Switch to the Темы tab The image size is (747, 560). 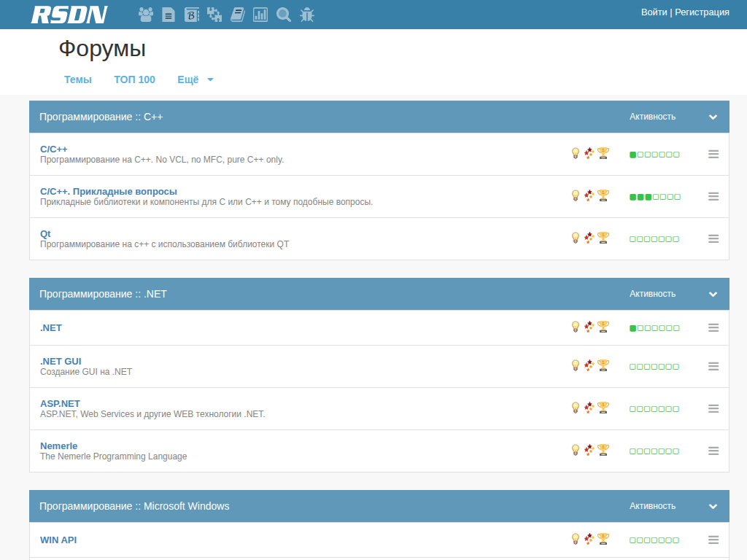78,79
